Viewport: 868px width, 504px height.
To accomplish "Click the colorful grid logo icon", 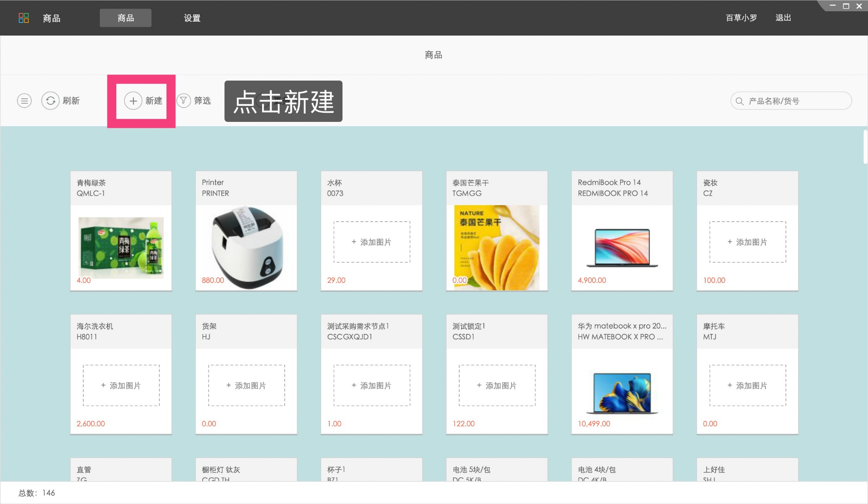I will (24, 18).
